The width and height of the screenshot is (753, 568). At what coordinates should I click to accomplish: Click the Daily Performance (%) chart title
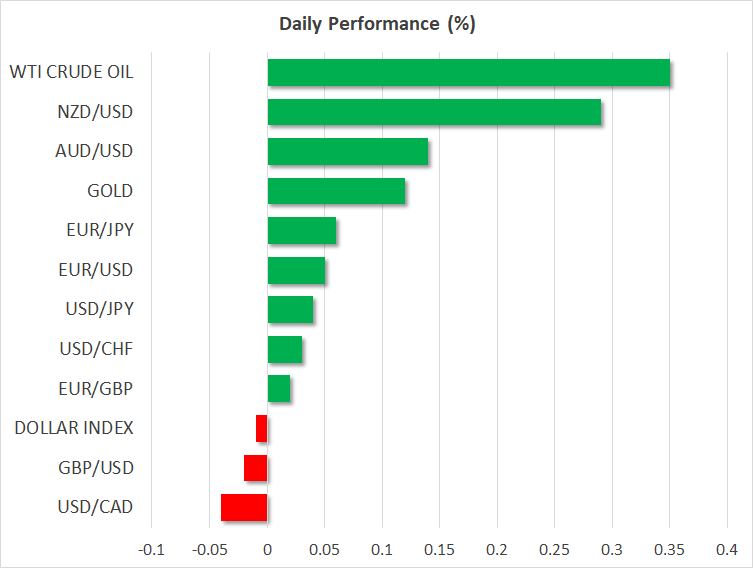[376, 25]
